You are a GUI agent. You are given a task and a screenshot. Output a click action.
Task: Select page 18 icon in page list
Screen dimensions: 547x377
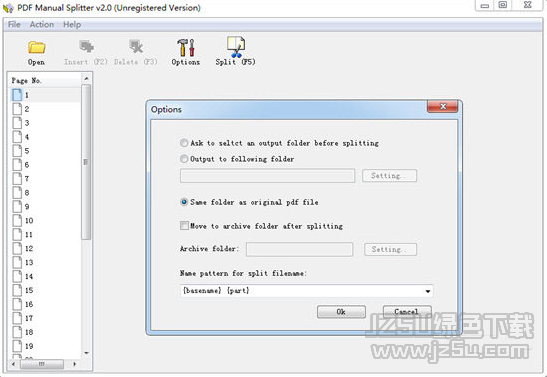point(17,332)
